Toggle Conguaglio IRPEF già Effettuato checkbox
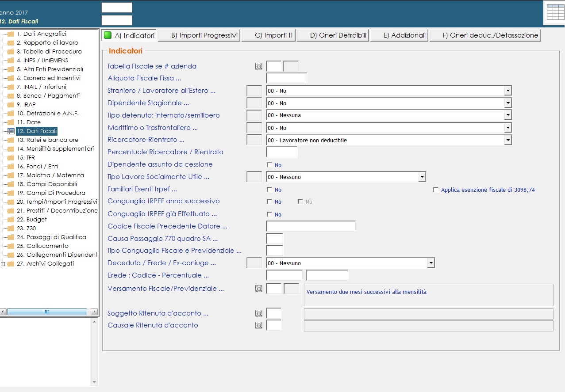Image resolution: width=565 pixels, height=392 pixels. pos(269,214)
